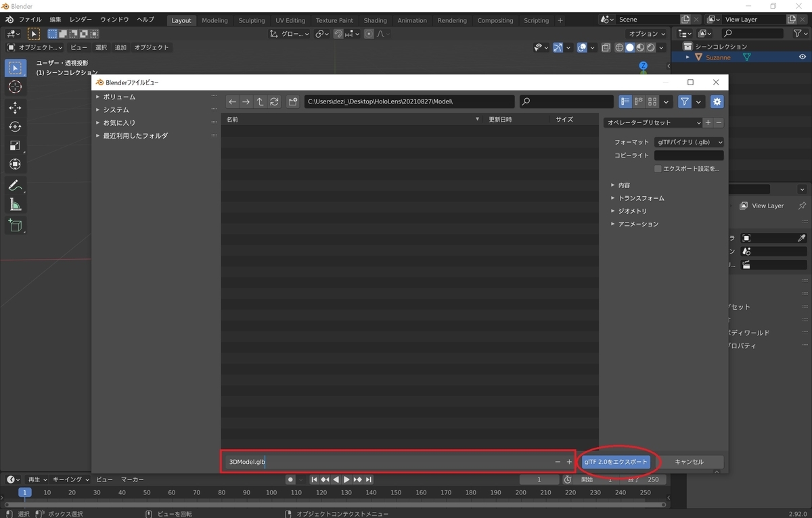Select the Select Box tool in viewport toolbar
Image resolution: width=812 pixels, height=518 pixels.
click(15, 68)
